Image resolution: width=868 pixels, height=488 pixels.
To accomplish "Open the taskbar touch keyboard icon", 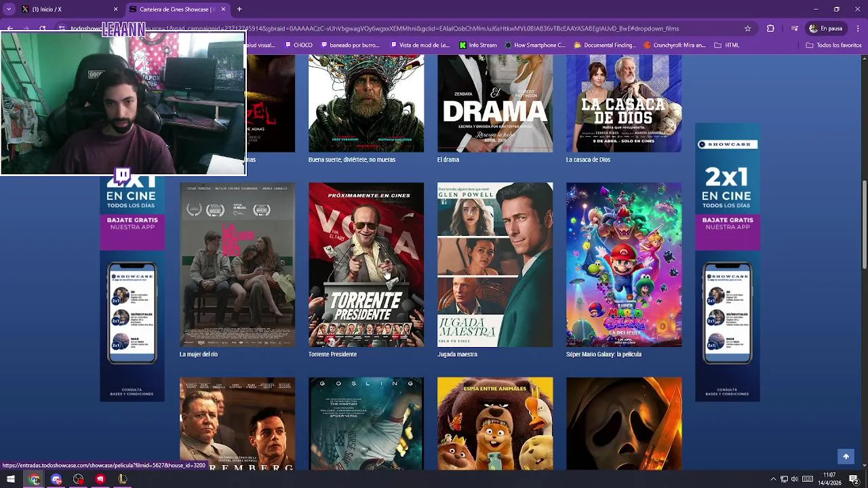I will point(808,479).
